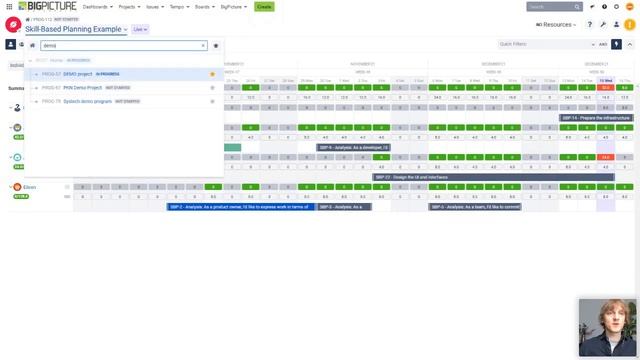Image resolution: width=640 pixels, height=360 pixels.
Task: Open the PKN Demo Project link
Action: pos(82,88)
